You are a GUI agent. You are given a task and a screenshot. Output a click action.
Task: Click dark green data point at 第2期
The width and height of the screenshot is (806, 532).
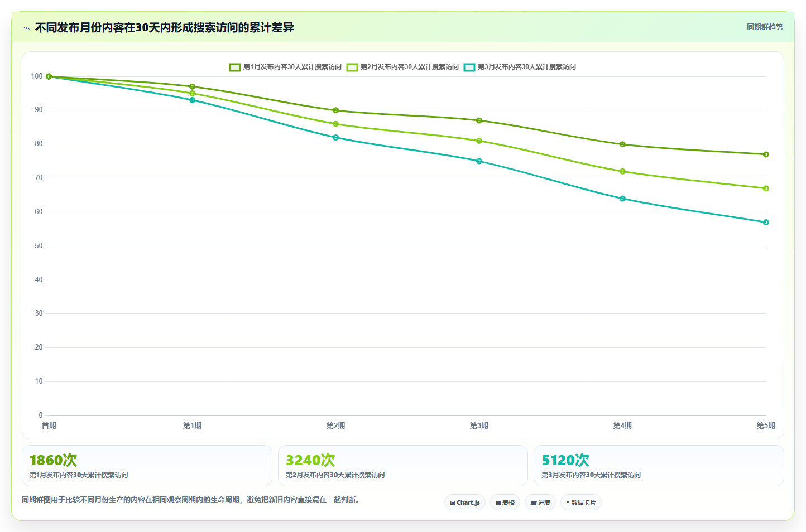point(336,110)
